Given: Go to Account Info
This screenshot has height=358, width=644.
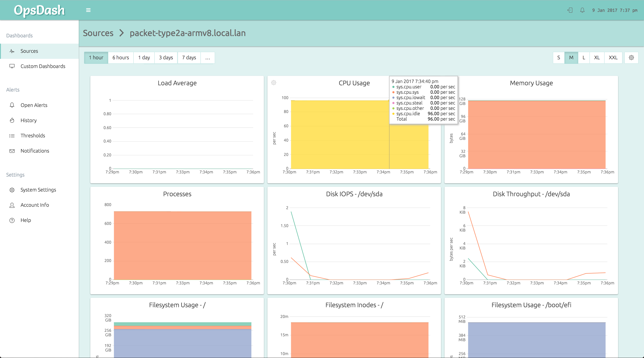Looking at the screenshot, I should click(x=40, y=205).
